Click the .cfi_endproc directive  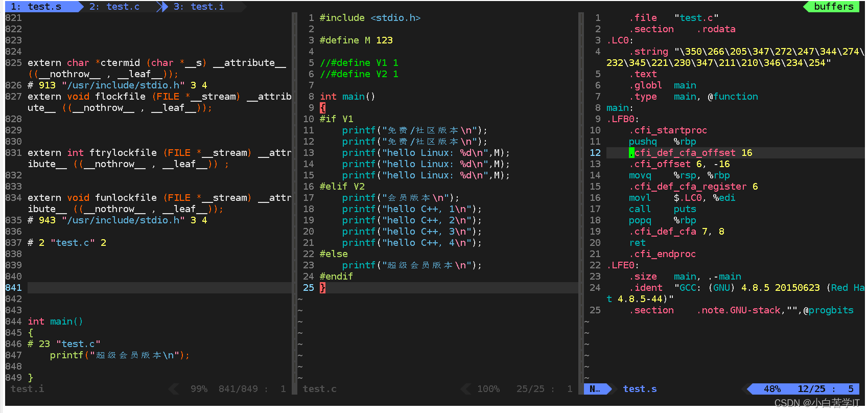[663, 254]
